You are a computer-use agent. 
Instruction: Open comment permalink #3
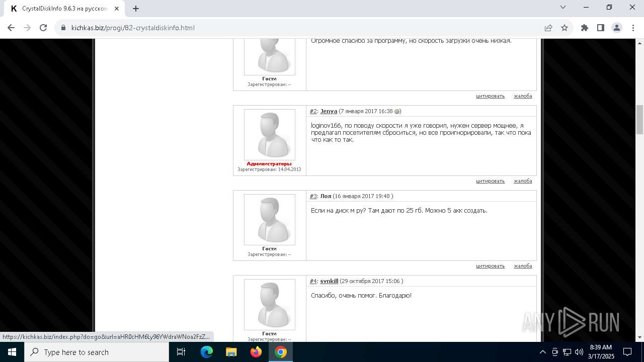(313, 196)
